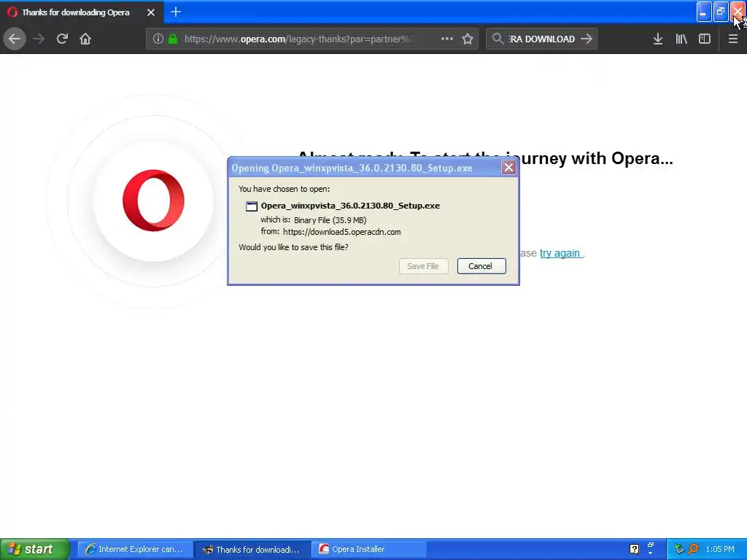The width and height of the screenshot is (747, 560).
Task: Click the Save File button
Action: pos(423,266)
